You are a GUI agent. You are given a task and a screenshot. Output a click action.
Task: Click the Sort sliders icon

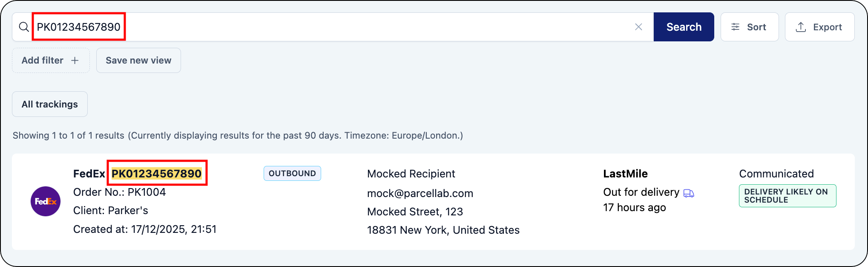tap(736, 27)
